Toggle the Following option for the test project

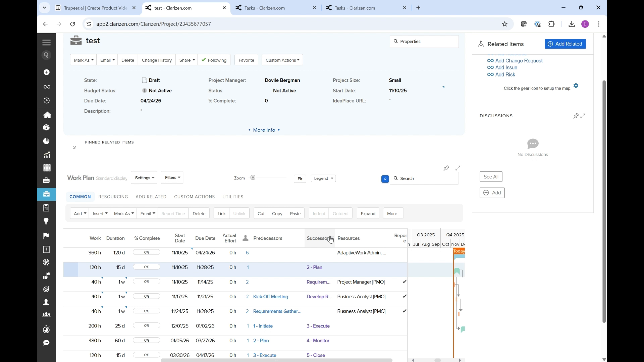(x=214, y=60)
